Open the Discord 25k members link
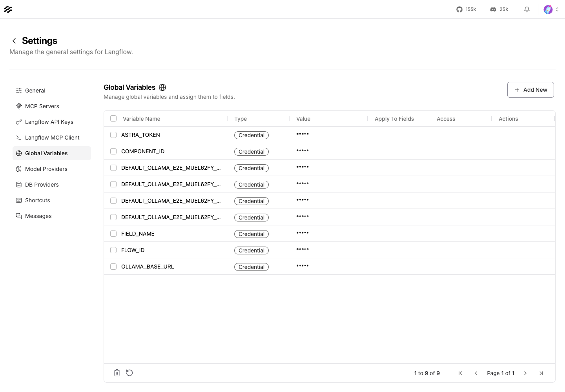The width and height of the screenshot is (565, 392). pos(499,9)
